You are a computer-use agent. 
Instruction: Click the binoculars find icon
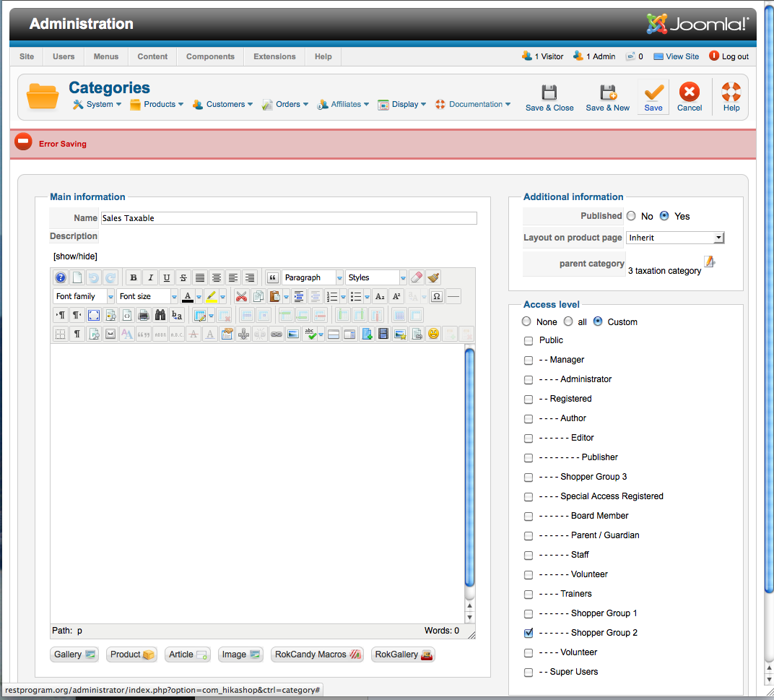click(x=160, y=315)
